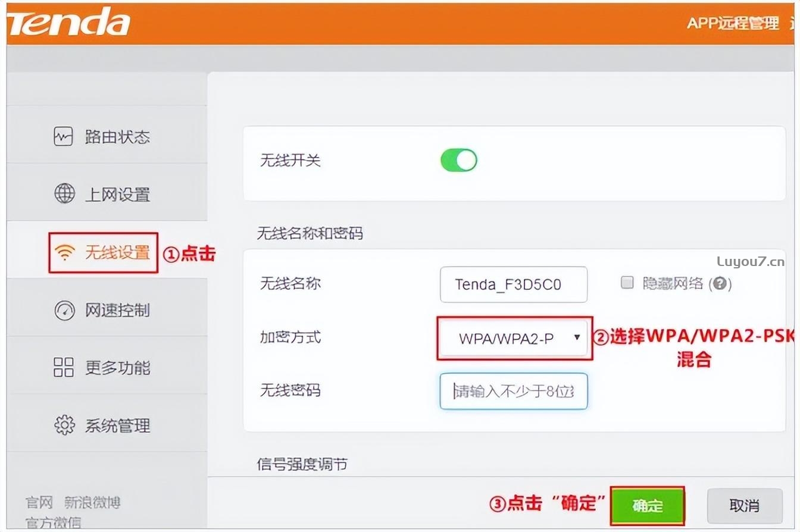The image size is (800, 532).
Task: Click the help question mark beside 隐藏网络
Action: [x=719, y=283]
